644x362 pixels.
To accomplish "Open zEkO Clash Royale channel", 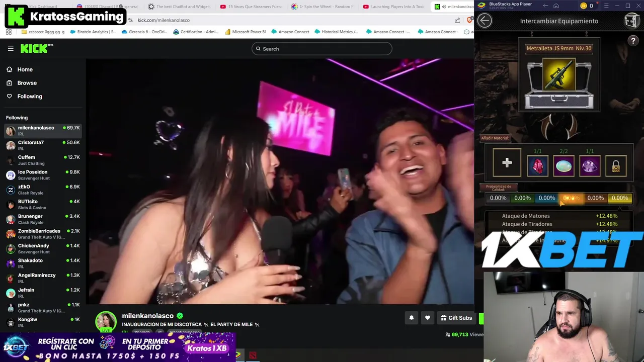I will coord(43,190).
